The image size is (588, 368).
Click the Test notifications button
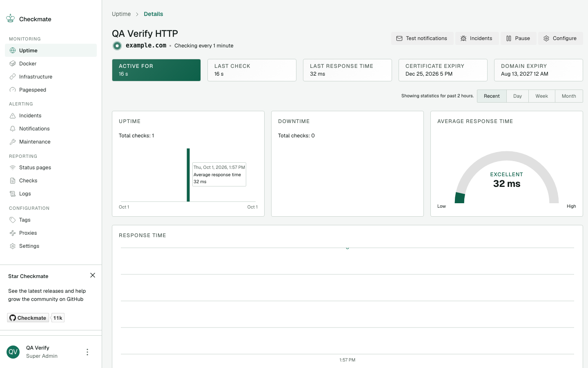[x=422, y=38]
